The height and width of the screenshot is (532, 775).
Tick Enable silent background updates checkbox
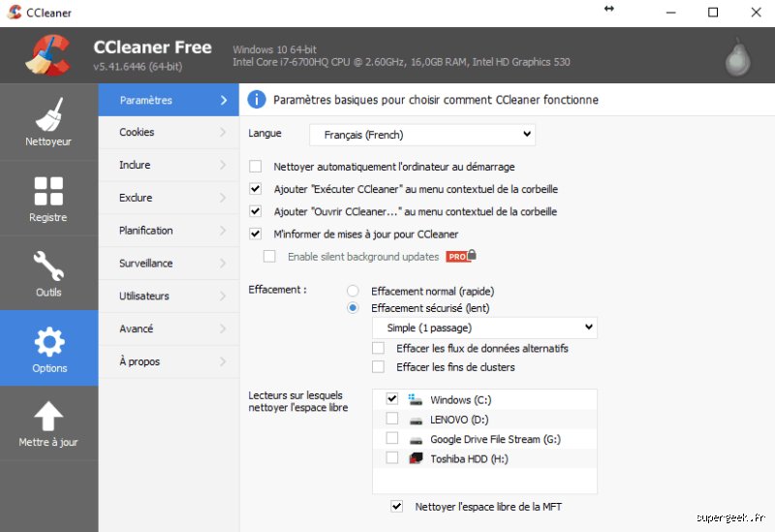(269, 256)
